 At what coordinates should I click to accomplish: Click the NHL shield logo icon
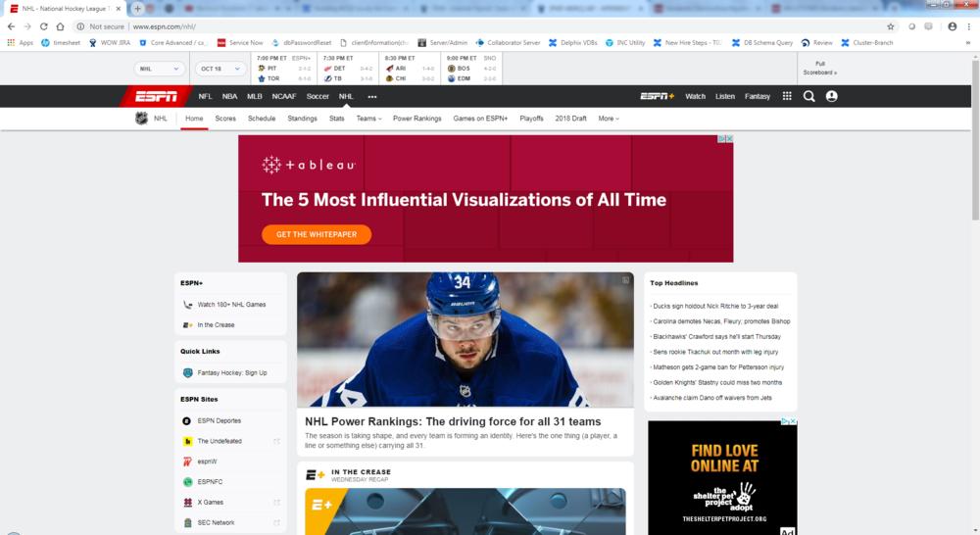(x=142, y=119)
